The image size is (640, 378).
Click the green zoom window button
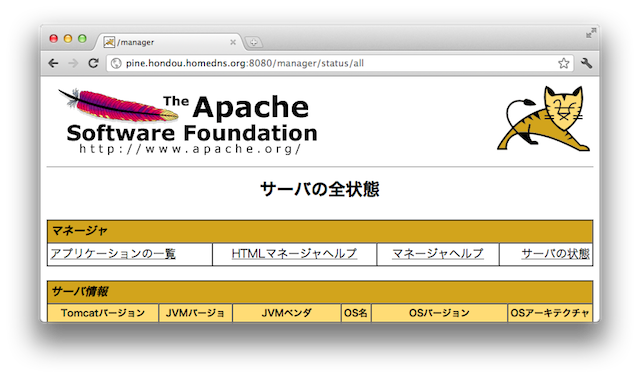pyautogui.click(x=82, y=39)
